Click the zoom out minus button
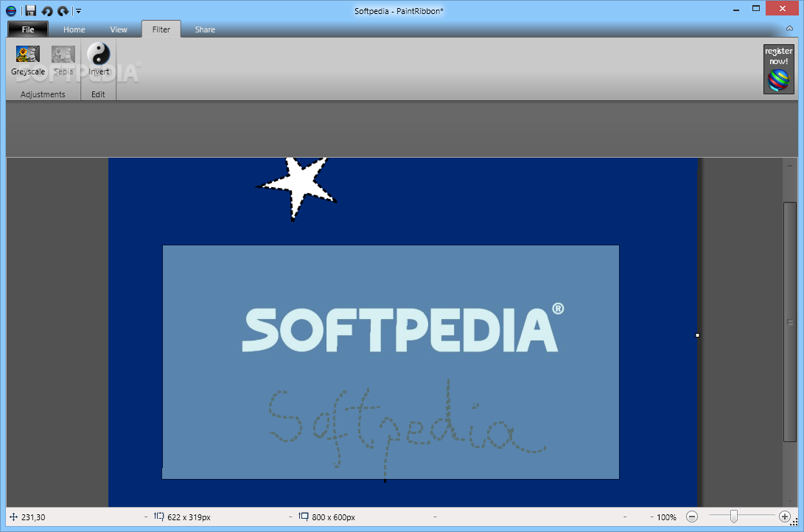Viewport: 804px width, 532px height. tap(692, 517)
